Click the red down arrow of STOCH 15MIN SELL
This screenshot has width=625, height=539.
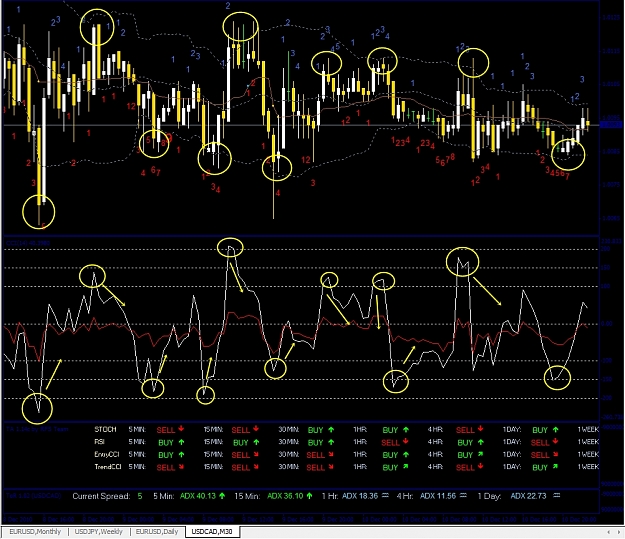point(256,429)
